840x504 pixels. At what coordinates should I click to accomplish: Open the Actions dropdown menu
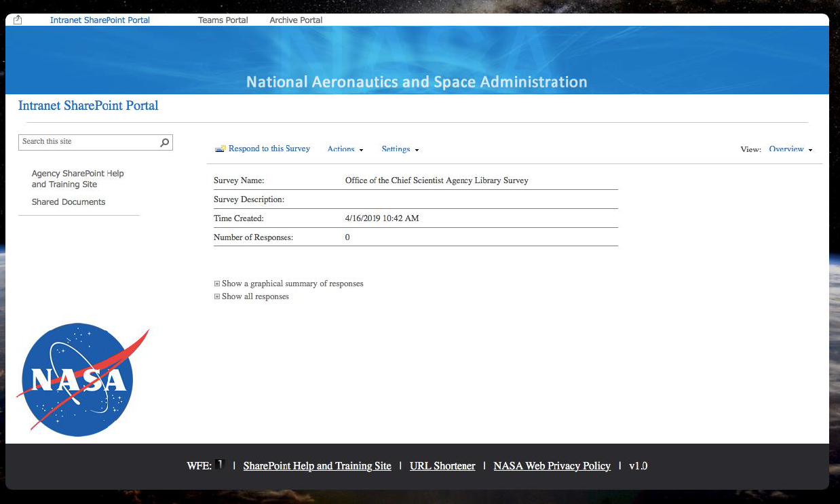point(345,149)
